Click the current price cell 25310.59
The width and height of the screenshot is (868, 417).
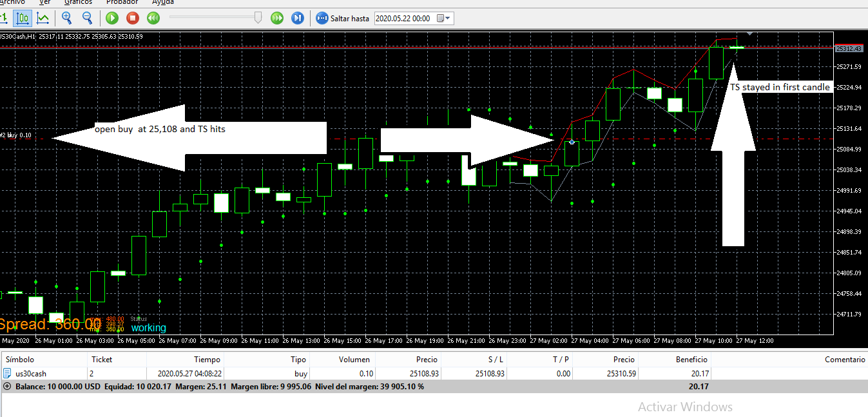[x=621, y=374]
